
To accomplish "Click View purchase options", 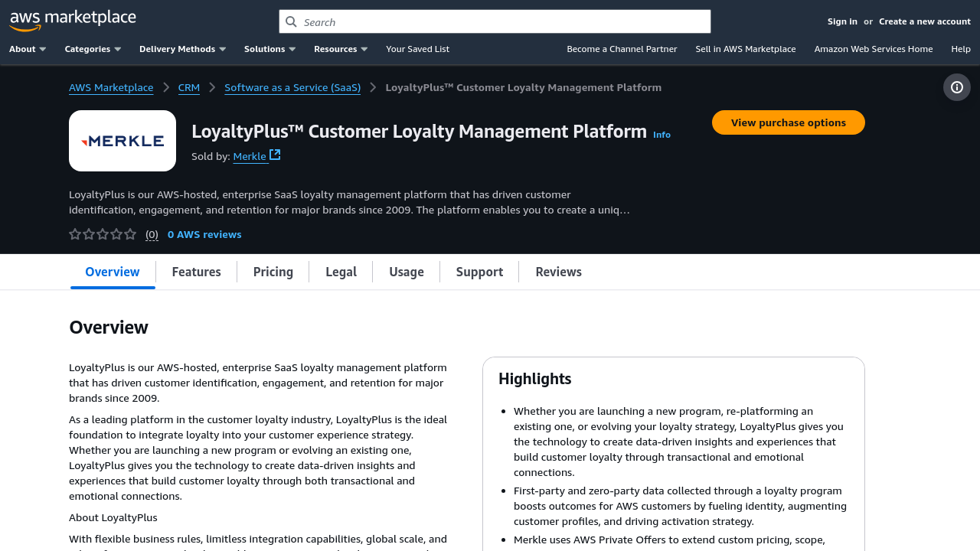I will tap(788, 122).
